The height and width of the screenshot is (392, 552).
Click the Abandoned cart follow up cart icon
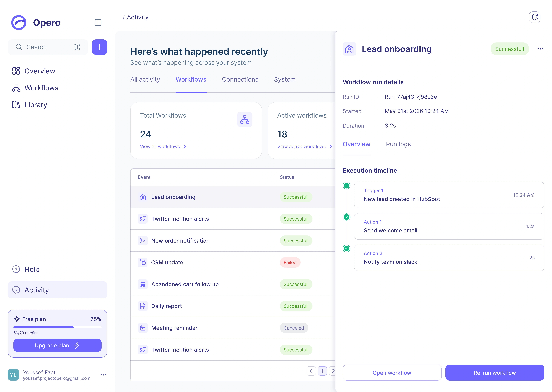143,284
